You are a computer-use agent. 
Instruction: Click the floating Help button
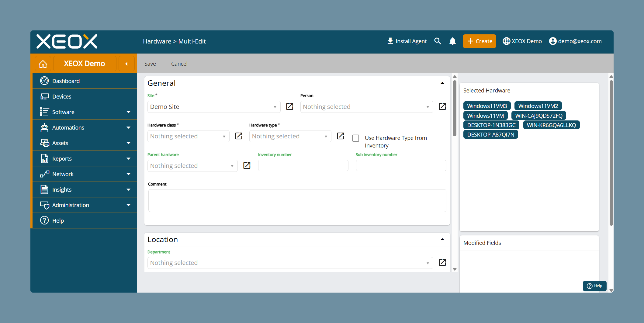tap(595, 286)
